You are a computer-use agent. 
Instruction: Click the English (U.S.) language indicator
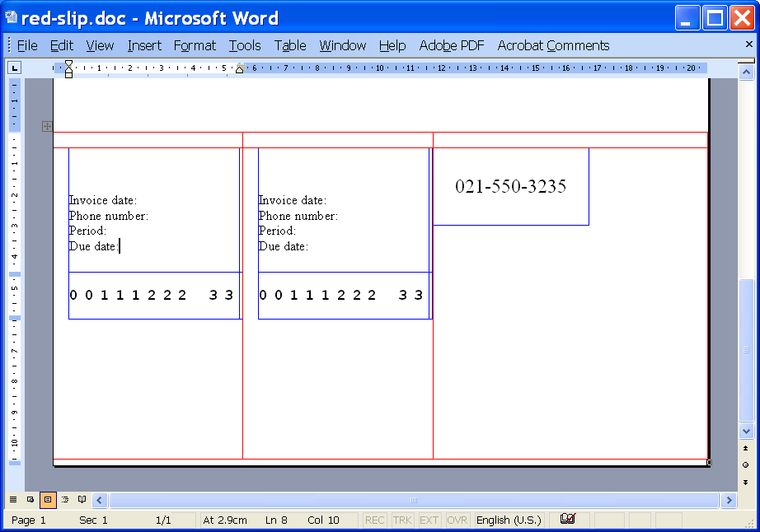pos(509,520)
